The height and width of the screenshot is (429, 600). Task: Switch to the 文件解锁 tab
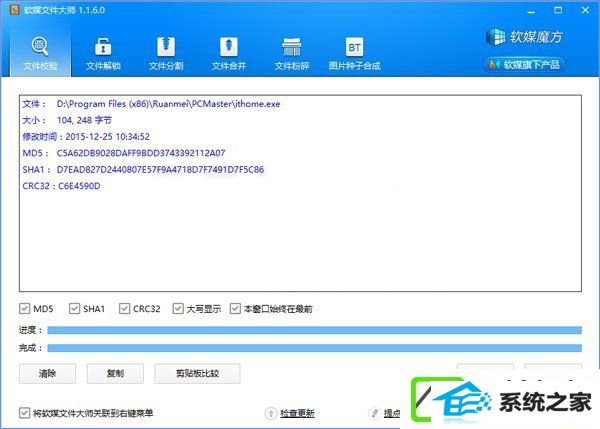pos(103,54)
